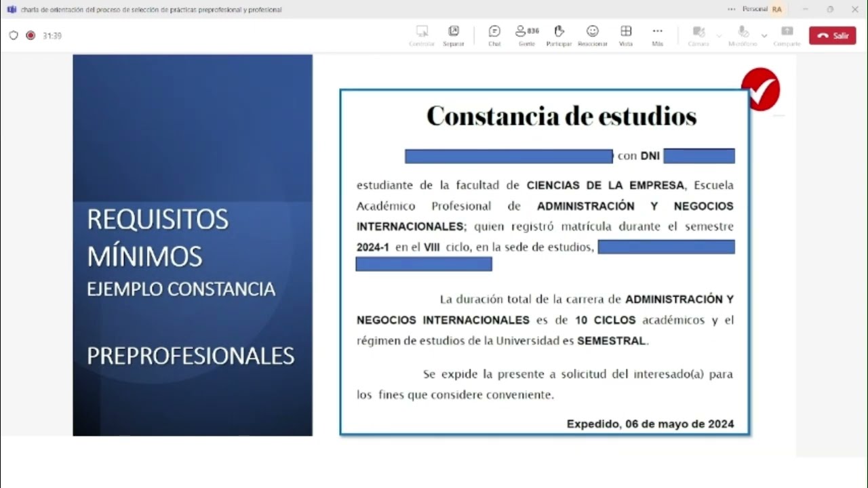The image size is (868, 488).
Task: Close the Teams meeting window
Action: click(x=854, y=9)
